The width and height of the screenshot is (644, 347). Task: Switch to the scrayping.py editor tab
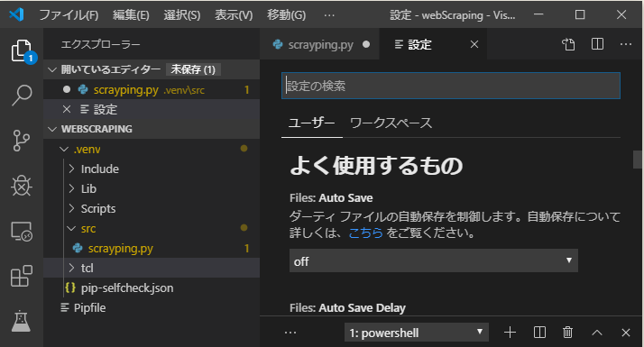[x=320, y=44]
